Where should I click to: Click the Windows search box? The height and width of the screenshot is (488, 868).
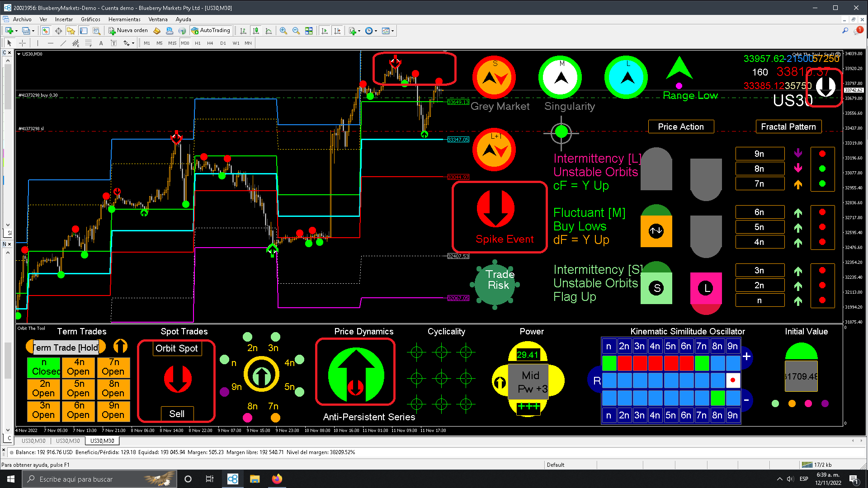point(90,479)
